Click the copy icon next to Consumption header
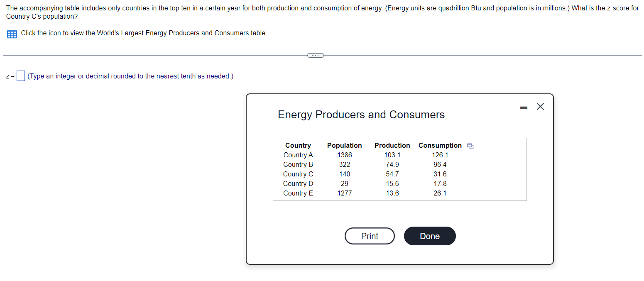 (x=470, y=146)
